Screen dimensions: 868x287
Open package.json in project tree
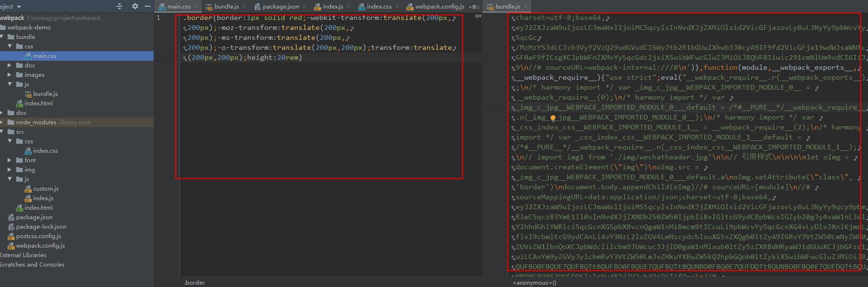tap(34, 217)
